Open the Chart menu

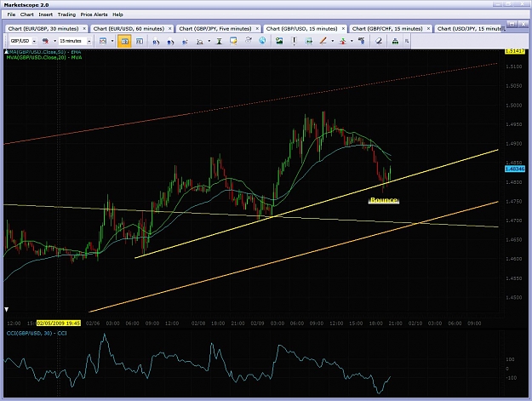click(x=26, y=14)
